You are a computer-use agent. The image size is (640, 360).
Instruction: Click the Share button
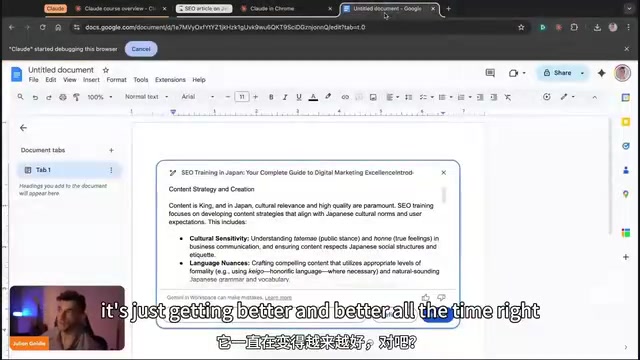tap(558, 73)
